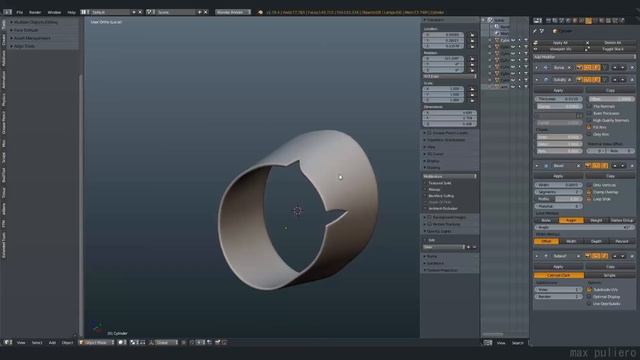The height and width of the screenshot is (360, 640).
Task: Remove the Bevel modifier with X
Action: point(632,166)
